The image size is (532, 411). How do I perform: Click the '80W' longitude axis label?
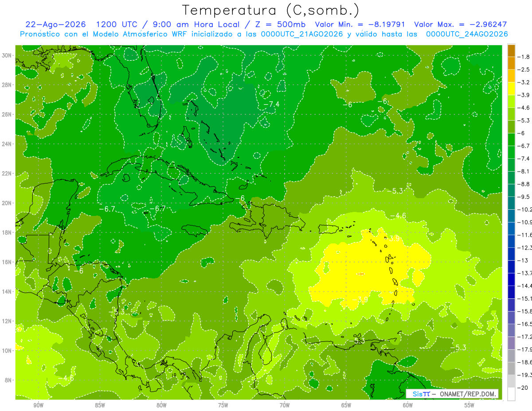161,405
